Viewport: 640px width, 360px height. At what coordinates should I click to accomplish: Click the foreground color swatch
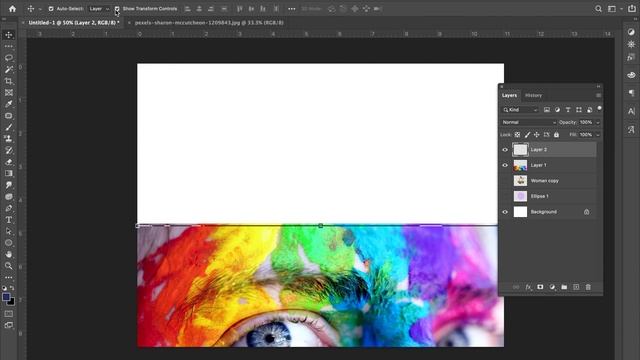pyautogui.click(x=6, y=297)
